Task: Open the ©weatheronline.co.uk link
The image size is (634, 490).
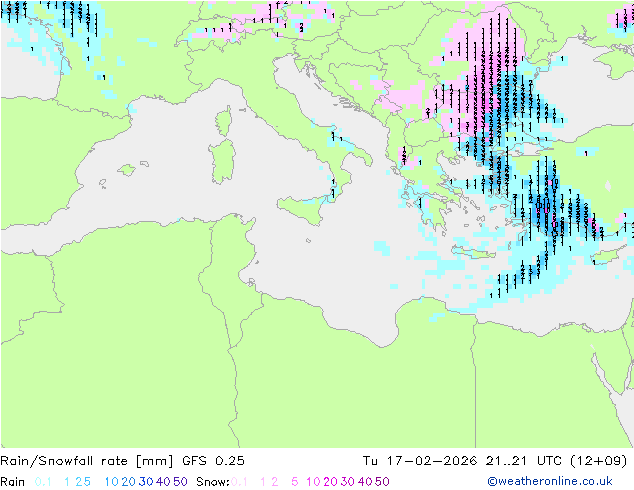Action: [x=550, y=481]
